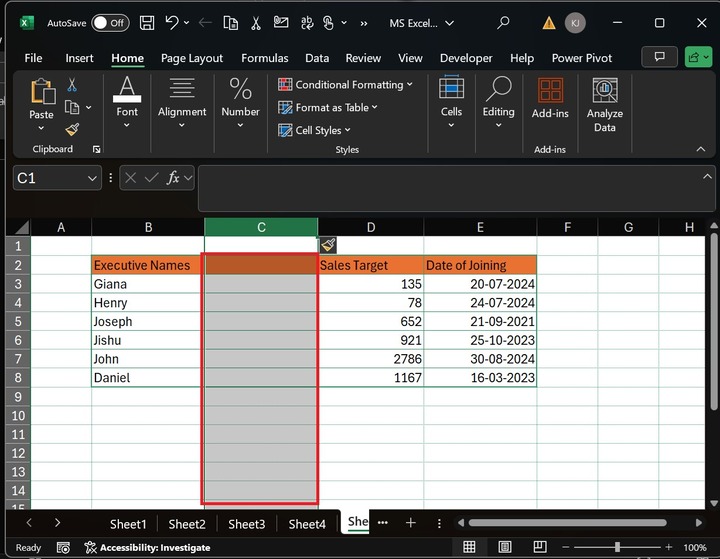The height and width of the screenshot is (559, 720).
Task: Add a new sheet with plus icon
Action: point(410,523)
